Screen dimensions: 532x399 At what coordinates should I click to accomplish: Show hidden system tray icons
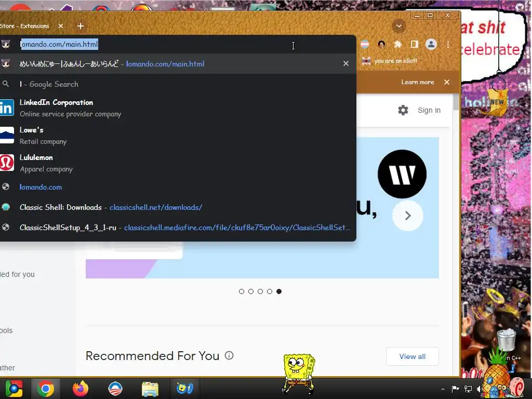coord(443,389)
